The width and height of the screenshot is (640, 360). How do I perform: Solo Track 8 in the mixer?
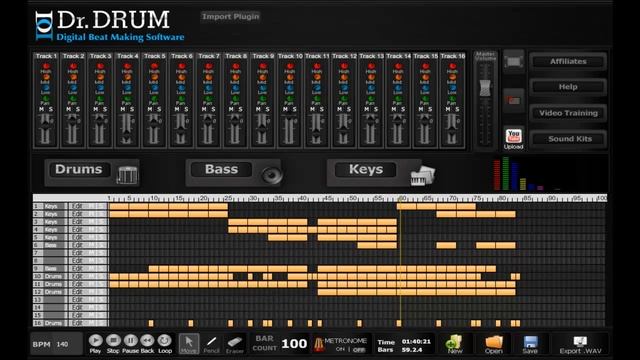tap(240, 109)
